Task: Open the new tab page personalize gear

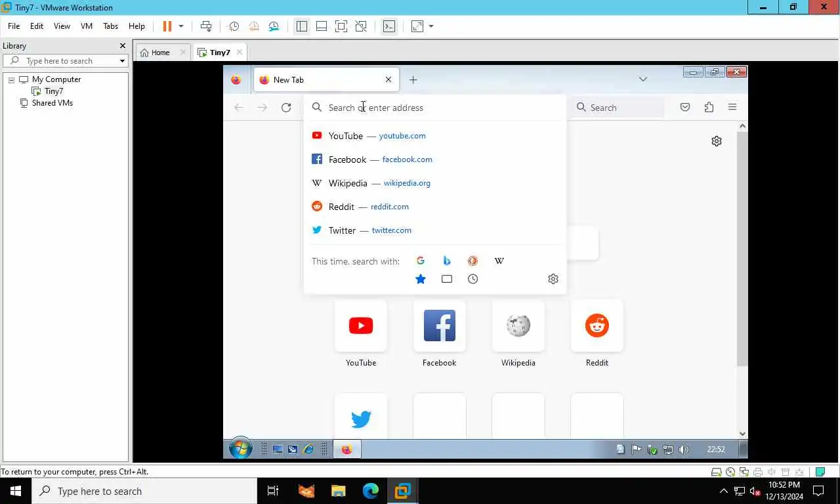Action: 717,141
